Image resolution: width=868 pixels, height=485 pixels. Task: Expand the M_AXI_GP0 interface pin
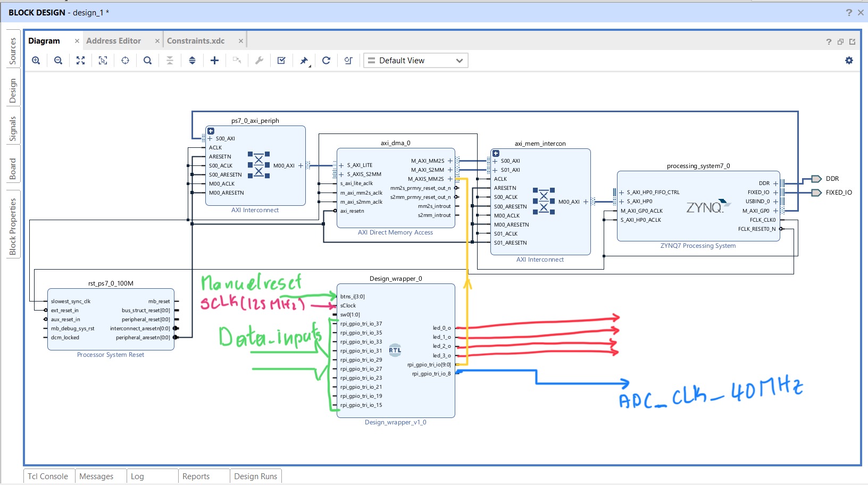coord(775,211)
